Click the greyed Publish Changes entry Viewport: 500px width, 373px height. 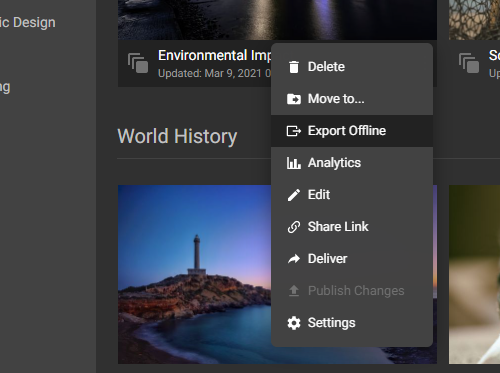tap(352, 291)
